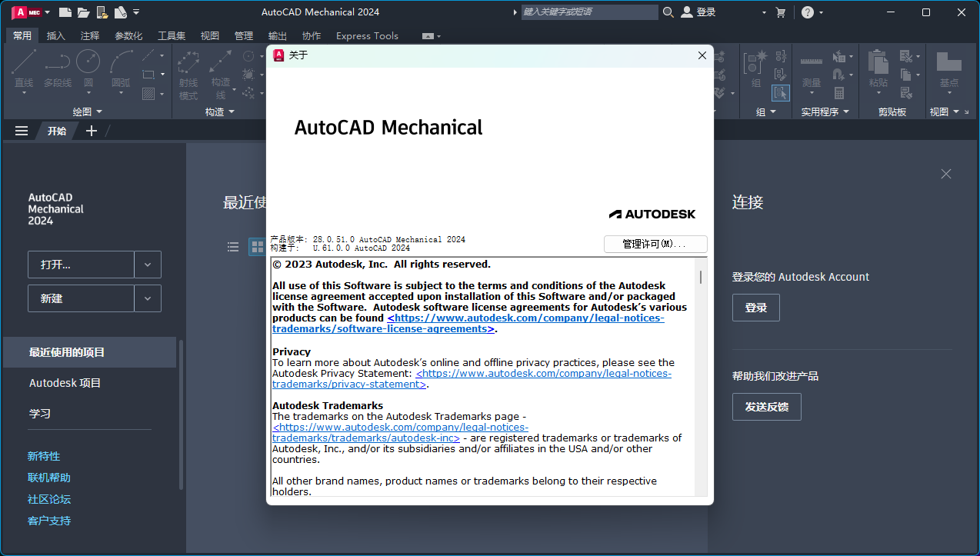Switch recent files to grid view icon
The width and height of the screenshot is (980, 556).
pos(256,247)
